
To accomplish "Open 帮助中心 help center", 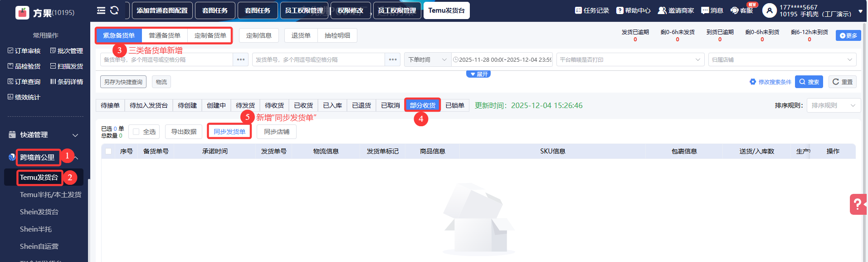I will pos(633,10).
